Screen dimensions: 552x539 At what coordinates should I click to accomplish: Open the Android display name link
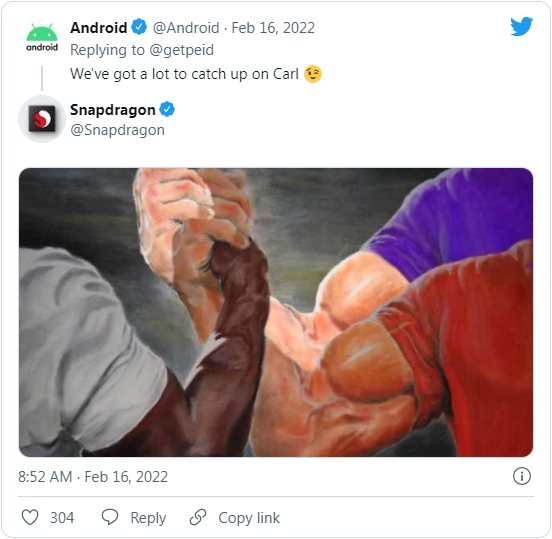click(99, 27)
